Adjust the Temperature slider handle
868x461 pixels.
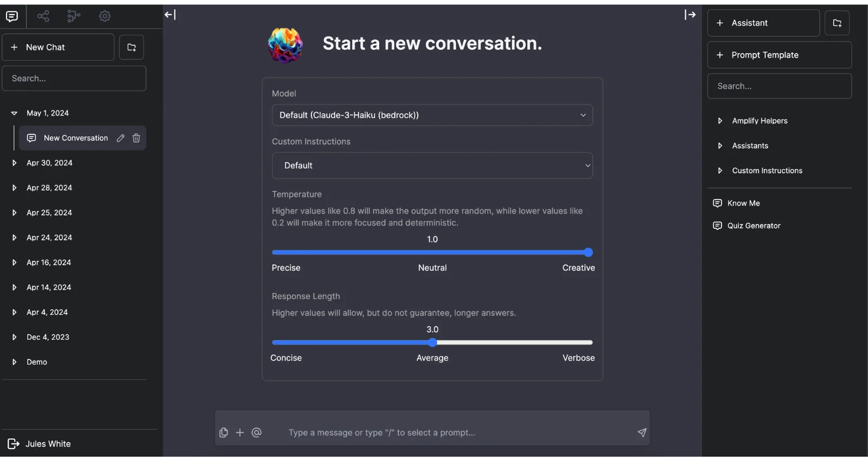pos(589,252)
